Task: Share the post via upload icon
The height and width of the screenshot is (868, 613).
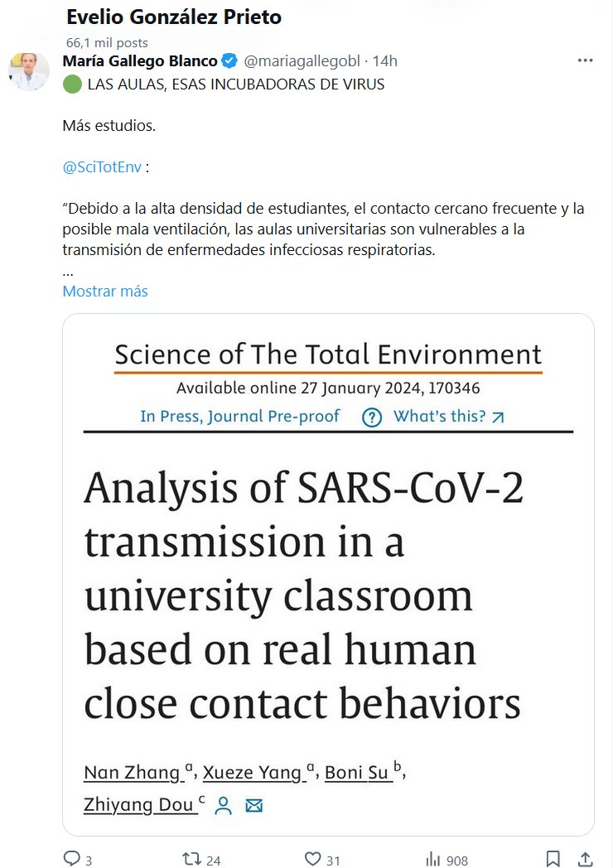Action: coord(585,859)
